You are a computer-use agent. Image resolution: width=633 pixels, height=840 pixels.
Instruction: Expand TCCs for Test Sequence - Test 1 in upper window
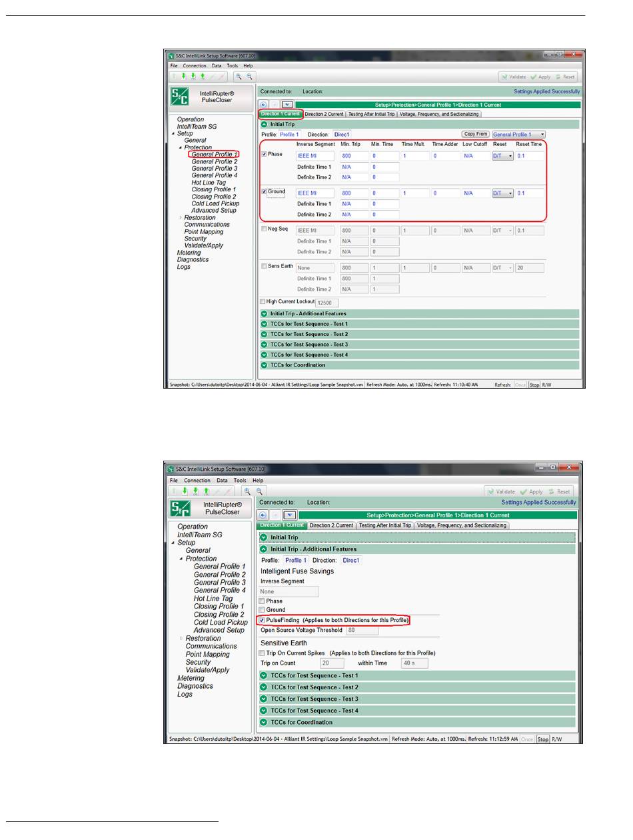coord(265,324)
